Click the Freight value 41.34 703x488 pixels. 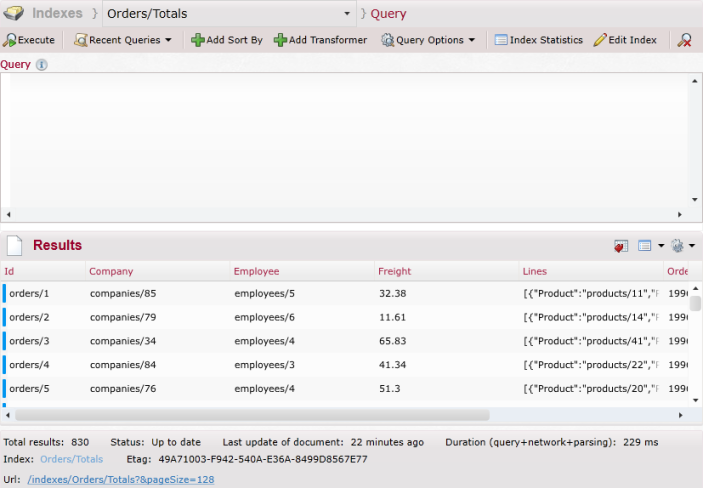[x=392, y=365]
